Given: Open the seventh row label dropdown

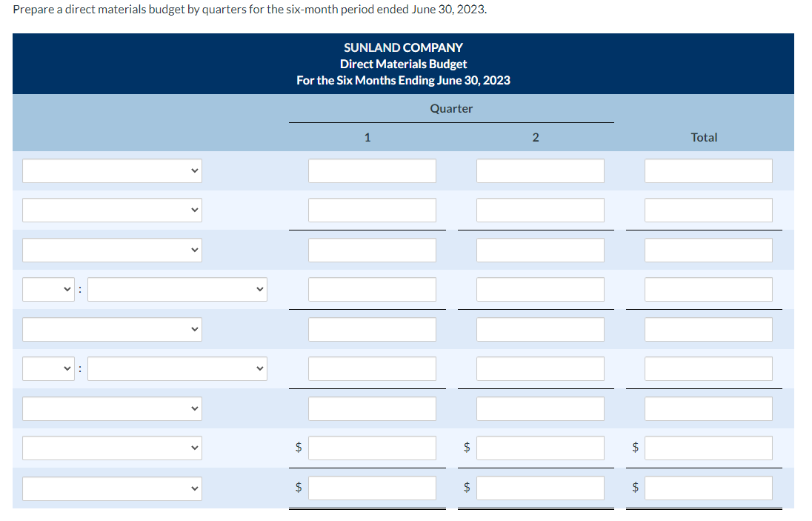Looking at the screenshot, I should click(x=112, y=408).
